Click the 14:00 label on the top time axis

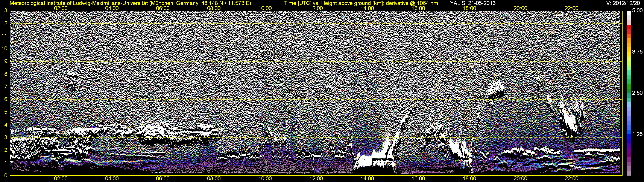pyautogui.click(x=367, y=8)
